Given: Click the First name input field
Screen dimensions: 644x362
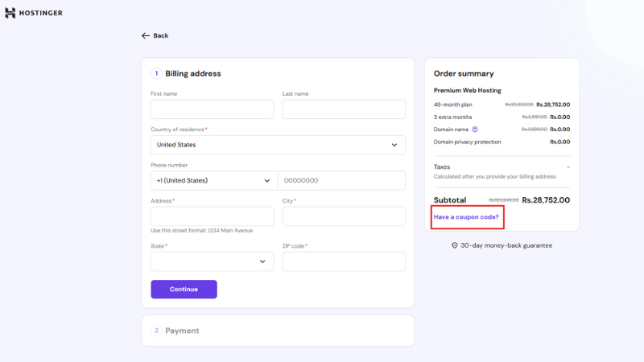Looking at the screenshot, I should (x=212, y=109).
